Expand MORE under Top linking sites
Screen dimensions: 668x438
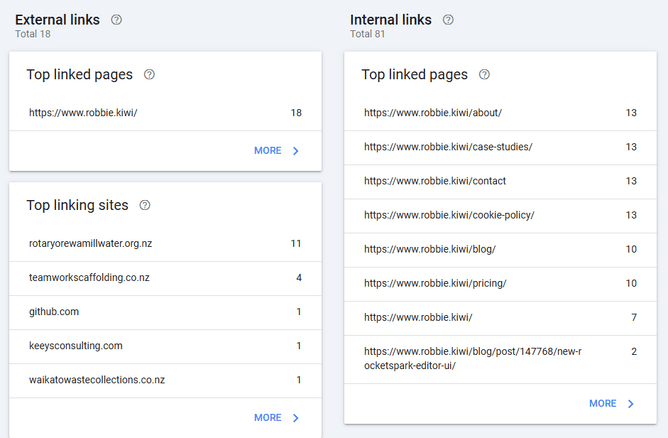[x=276, y=418]
